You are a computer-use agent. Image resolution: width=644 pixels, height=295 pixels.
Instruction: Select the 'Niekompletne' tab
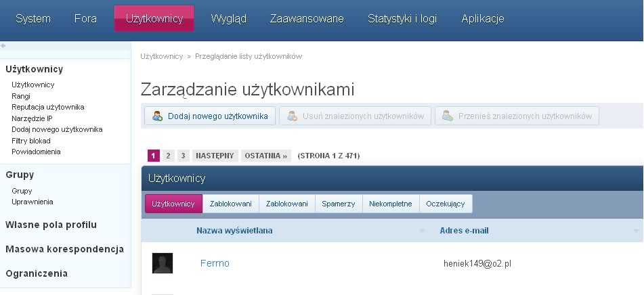390,204
